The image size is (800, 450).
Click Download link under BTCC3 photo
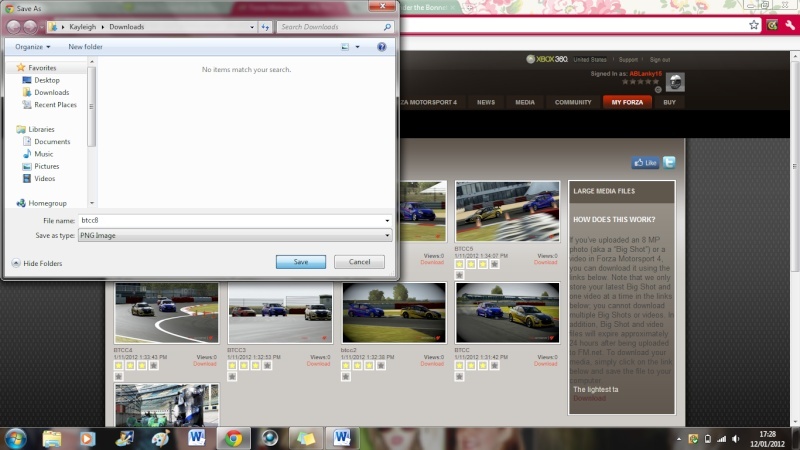(x=318, y=364)
